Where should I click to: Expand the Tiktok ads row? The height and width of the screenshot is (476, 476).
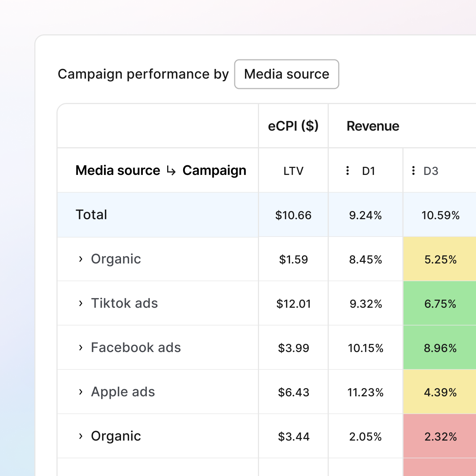point(81,304)
